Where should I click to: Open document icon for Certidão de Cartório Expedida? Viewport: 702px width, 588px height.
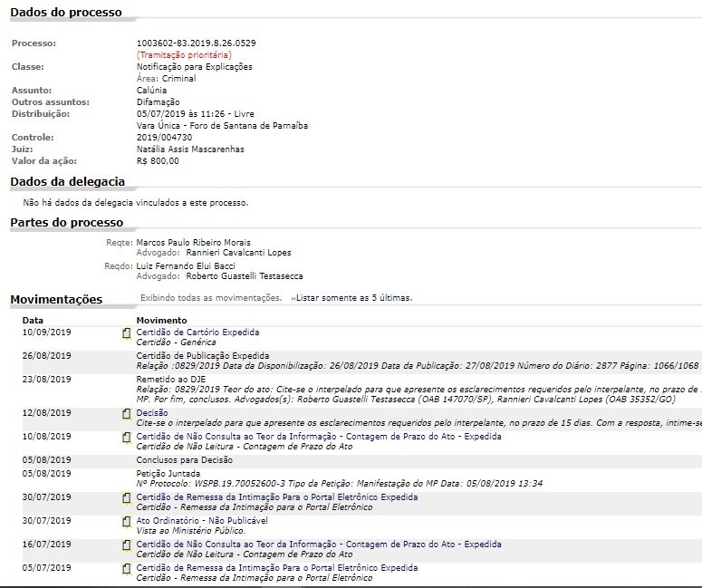pos(127,334)
